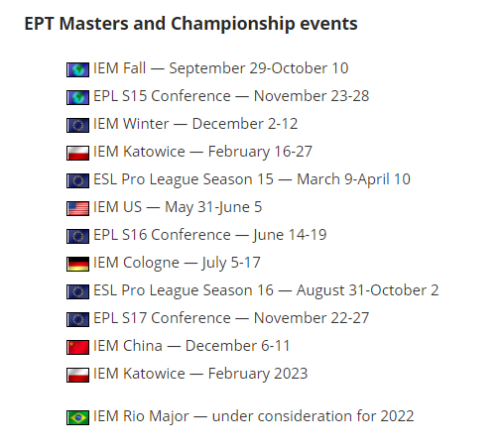Screen dimensions: 504x448
Task: Click the Poland flag beside IEM Katowice February 2023
Action: pyautogui.click(x=77, y=375)
